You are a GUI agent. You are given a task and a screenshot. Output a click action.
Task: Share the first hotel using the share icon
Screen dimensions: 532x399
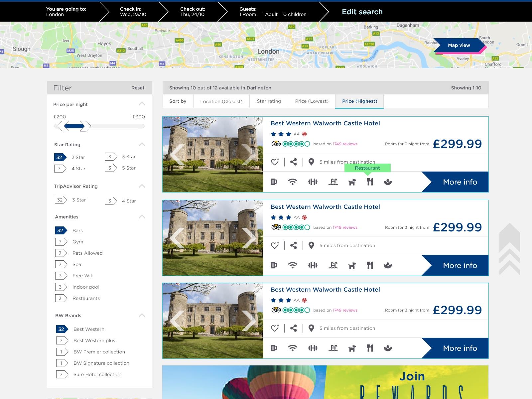(293, 162)
